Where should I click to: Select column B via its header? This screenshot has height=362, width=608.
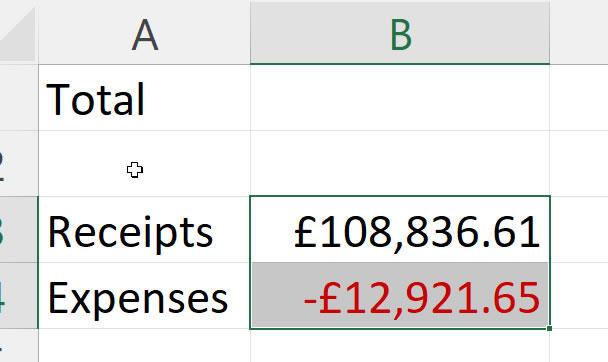pos(400,33)
